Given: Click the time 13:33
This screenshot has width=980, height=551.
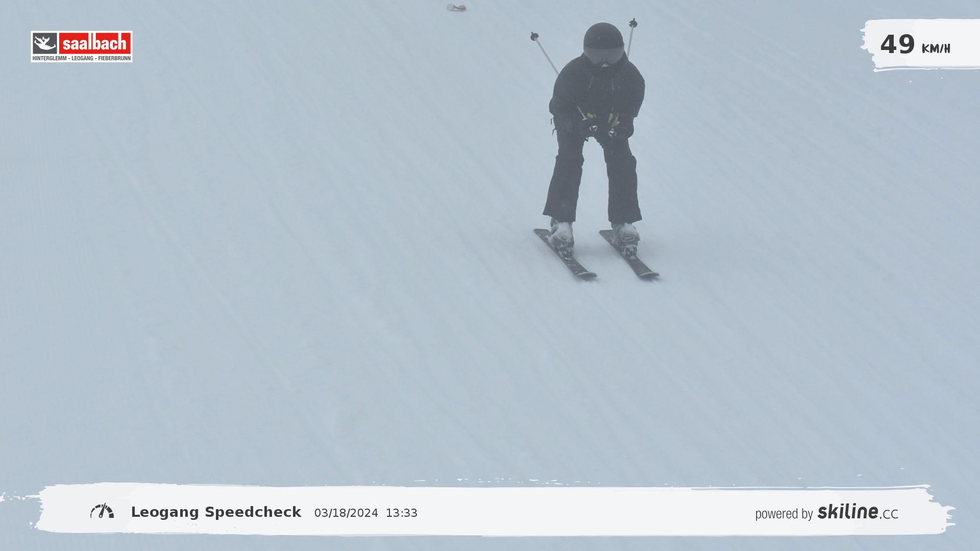Looking at the screenshot, I should [401, 513].
